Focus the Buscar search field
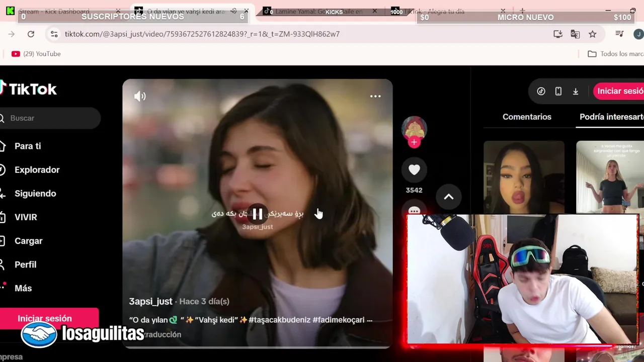Viewport: 644px width, 362px height. click(x=50, y=118)
